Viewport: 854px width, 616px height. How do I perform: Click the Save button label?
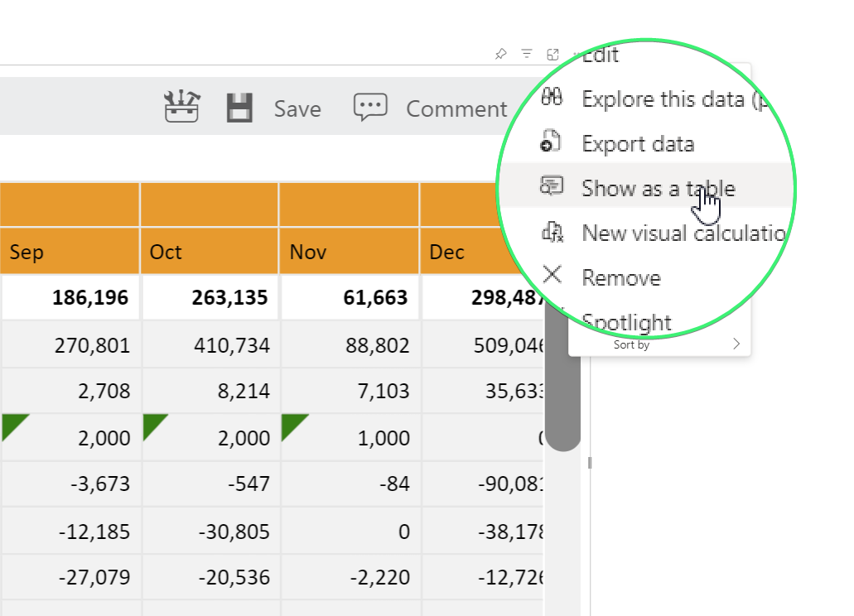[x=297, y=108]
